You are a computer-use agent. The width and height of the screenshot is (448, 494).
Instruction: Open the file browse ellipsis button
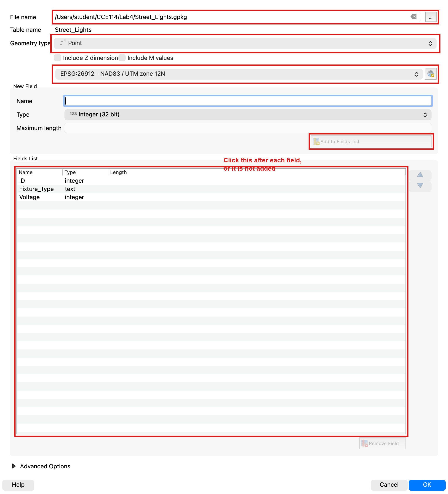[431, 17]
